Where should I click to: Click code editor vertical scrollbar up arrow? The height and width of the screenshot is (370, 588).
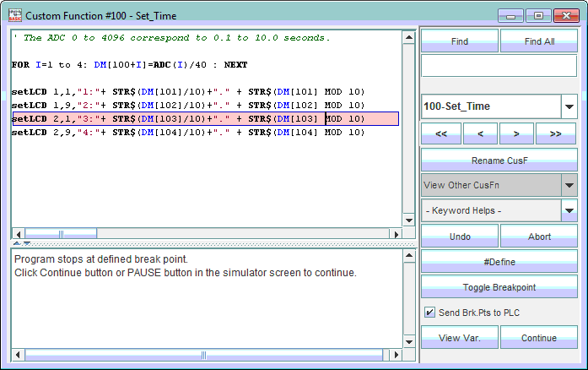409,37
